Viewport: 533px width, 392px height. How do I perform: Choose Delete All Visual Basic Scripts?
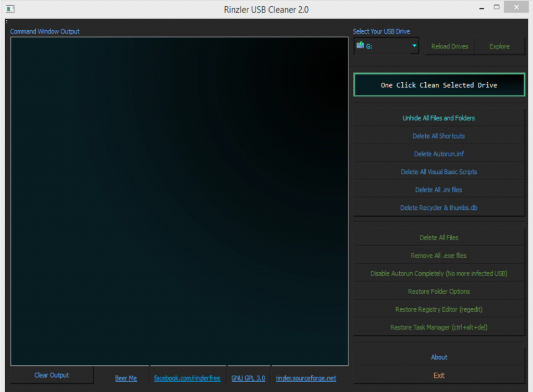pyautogui.click(x=439, y=172)
